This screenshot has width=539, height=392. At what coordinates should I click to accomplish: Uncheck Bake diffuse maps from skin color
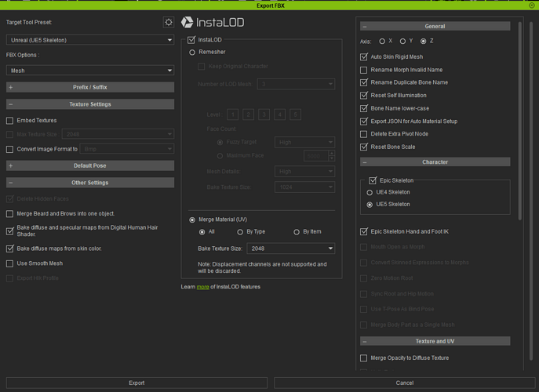pyautogui.click(x=10, y=249)
